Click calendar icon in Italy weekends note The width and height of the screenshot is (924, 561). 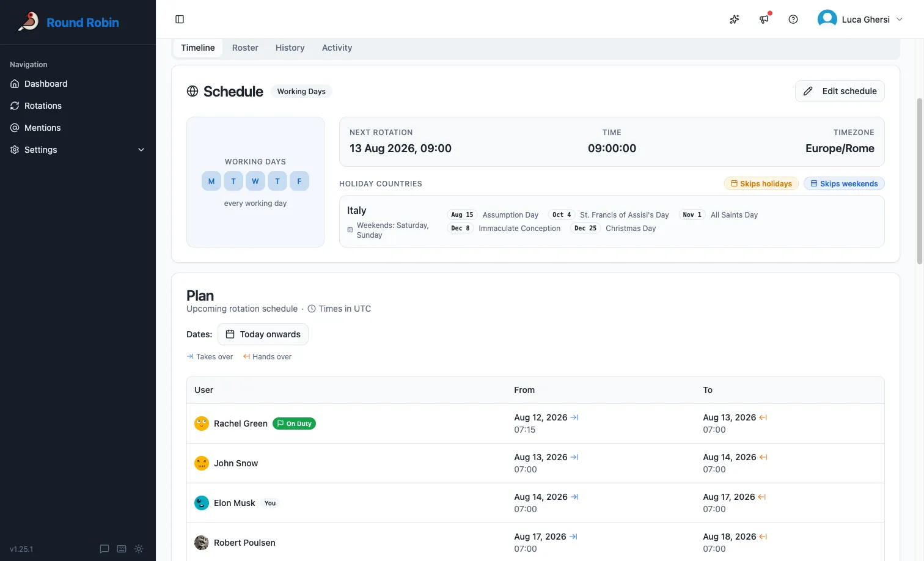[x=350, y=230]
